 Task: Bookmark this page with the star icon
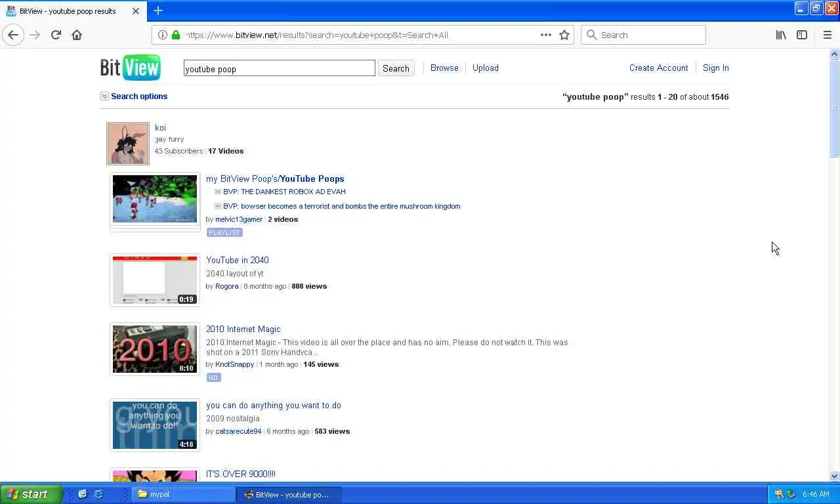564,35
